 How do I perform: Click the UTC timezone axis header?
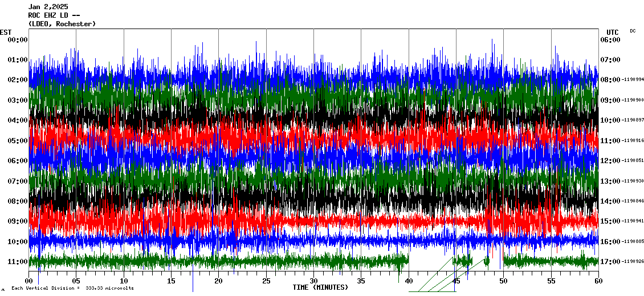point(613,32)
